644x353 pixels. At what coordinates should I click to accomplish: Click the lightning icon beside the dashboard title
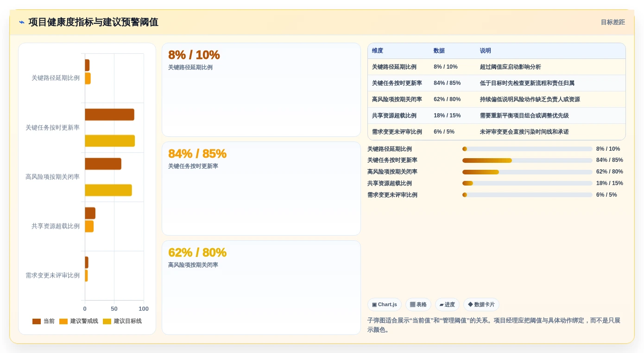coord(22,22)
